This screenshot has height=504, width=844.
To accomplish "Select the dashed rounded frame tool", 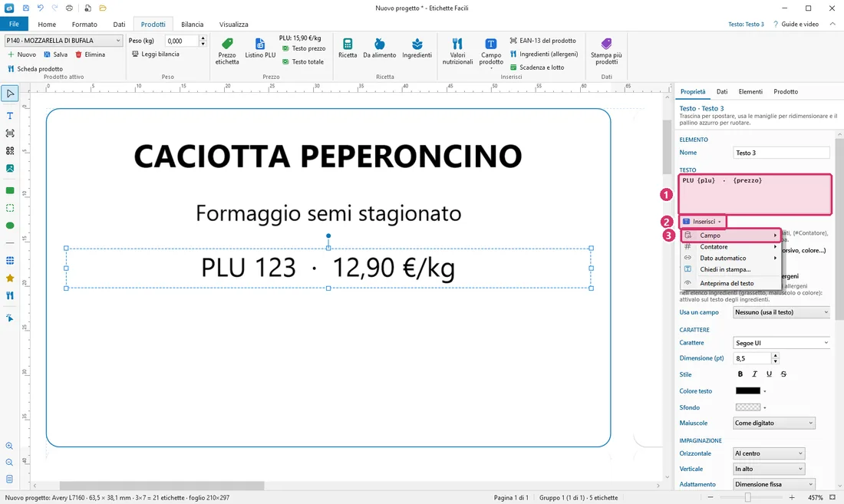I will tap(10, 208).
